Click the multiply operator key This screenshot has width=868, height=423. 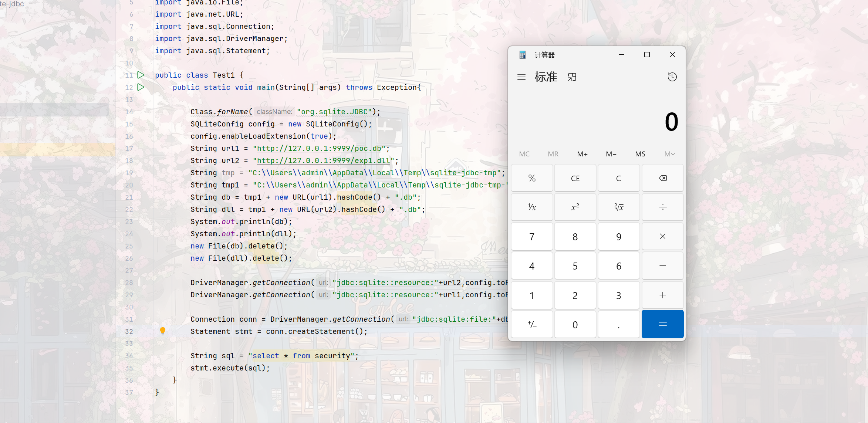click(x=663, y=236)
